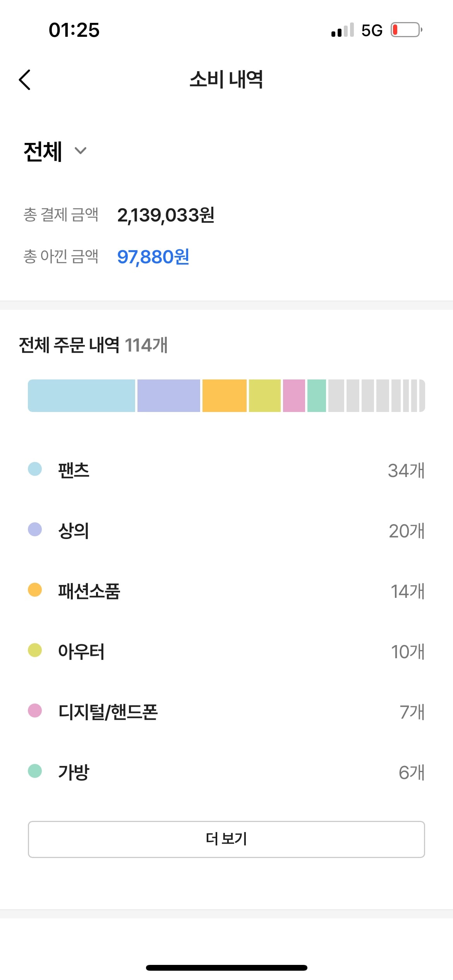Tap the battery icon in status bar
This screenshot has height=980, width=453.
coord(406,30)
